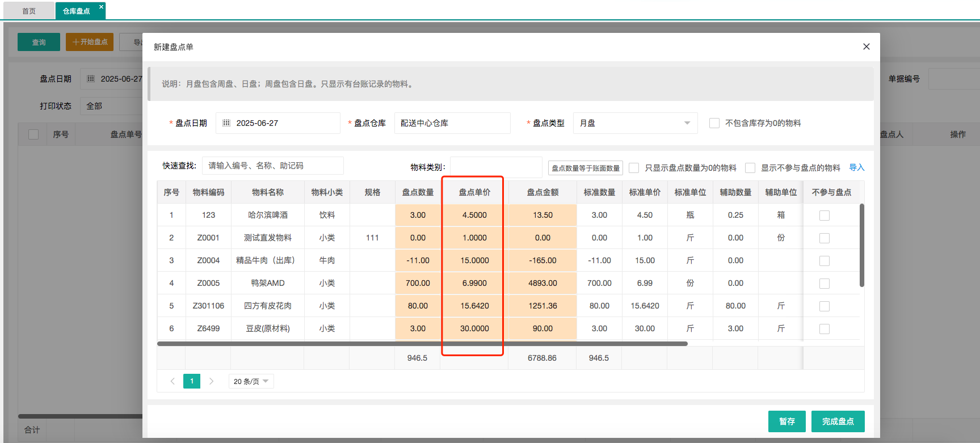Open the 20 条/页 page size dropdown
Screen dimensions: 980x443
click(x=251, y=381)
